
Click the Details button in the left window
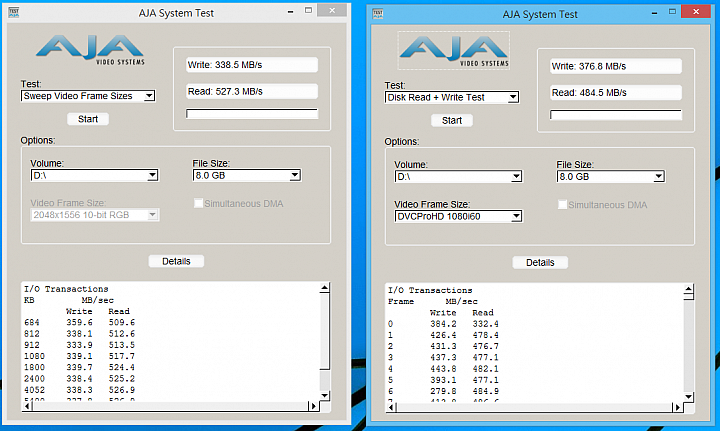click(x=176, y=261)
